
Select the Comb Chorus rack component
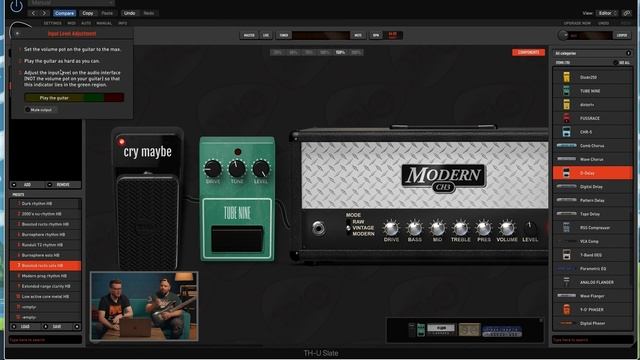[x=592, y=146]
